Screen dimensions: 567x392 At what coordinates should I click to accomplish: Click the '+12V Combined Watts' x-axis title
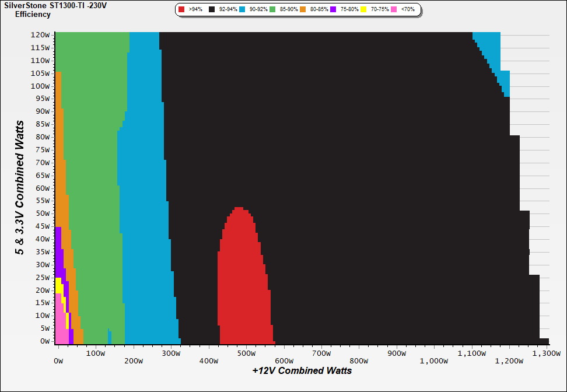tap(302, 370)
